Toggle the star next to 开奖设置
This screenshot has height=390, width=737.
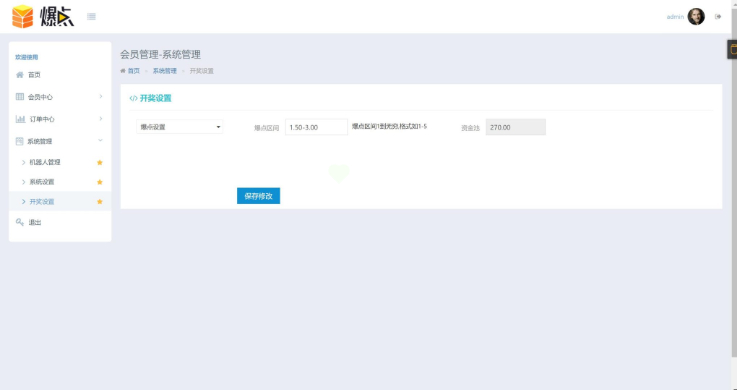pyautogui.click(x=100, y=202)
